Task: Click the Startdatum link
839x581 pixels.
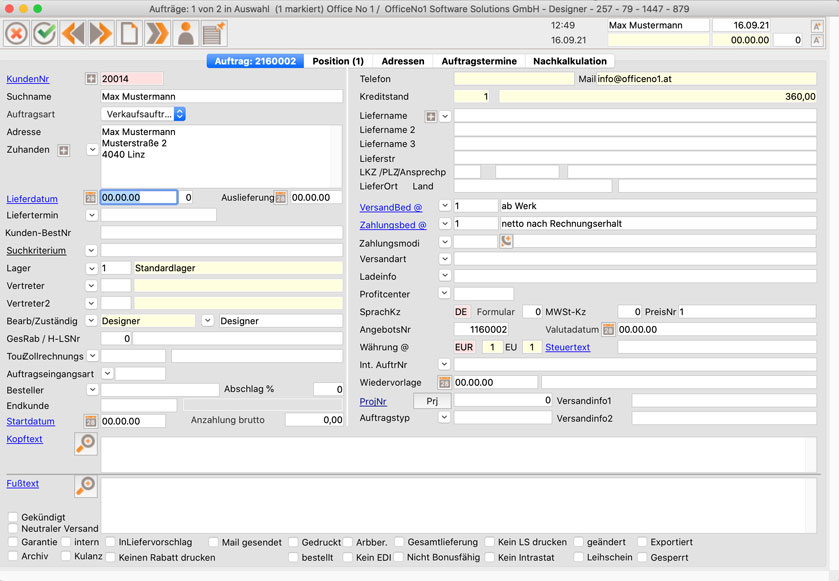Action: click(x=30, y=422)
